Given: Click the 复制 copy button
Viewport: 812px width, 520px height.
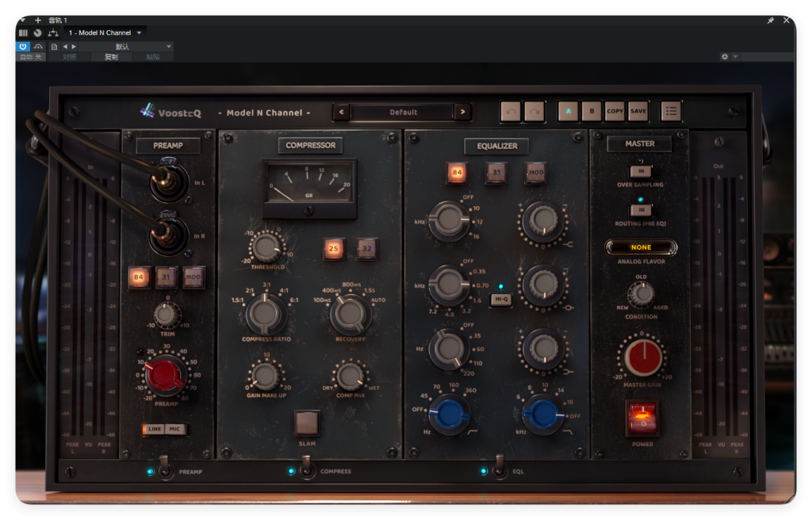Looking at the screenshot, I should (x=111, y=57).
